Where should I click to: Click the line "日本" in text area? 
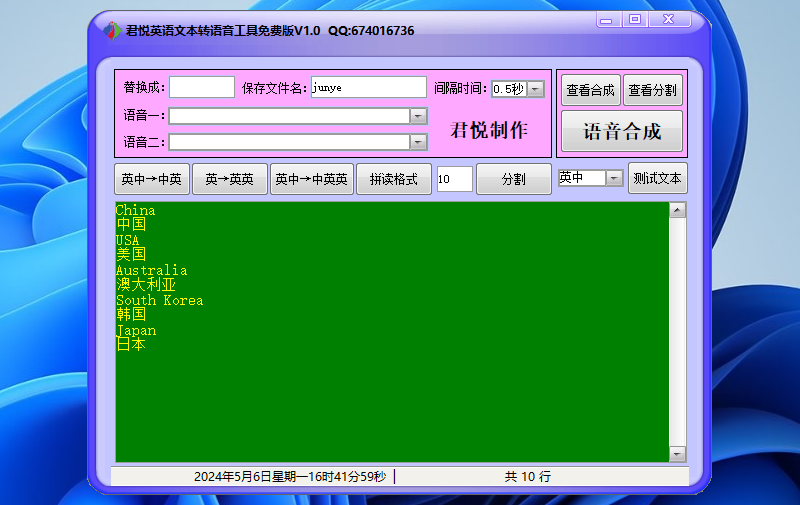pyautogui.click(x=131, y=344)
